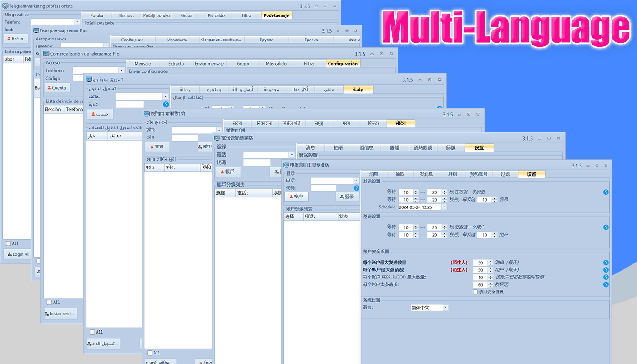Open Ekstrakt tab in TelegramMarketing professionista window
Image resolution: width=637 pixels, height=364 pixels.
coord(126,15)
